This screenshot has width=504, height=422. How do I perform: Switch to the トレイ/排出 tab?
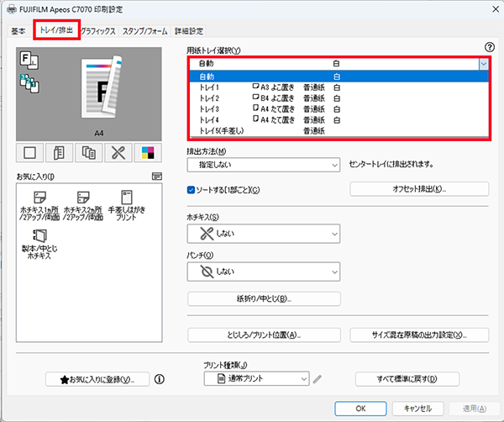56,30
